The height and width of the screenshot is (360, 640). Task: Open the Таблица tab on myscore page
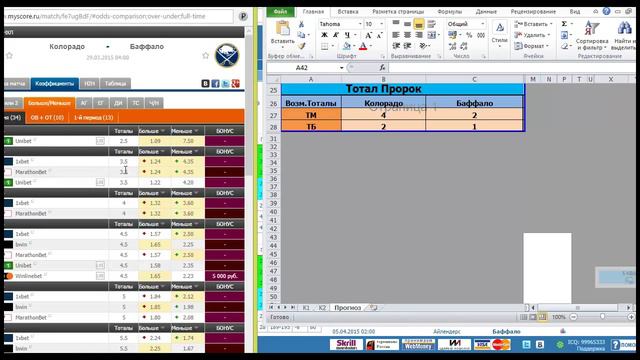pyautogui.click(x=116, y=84)
